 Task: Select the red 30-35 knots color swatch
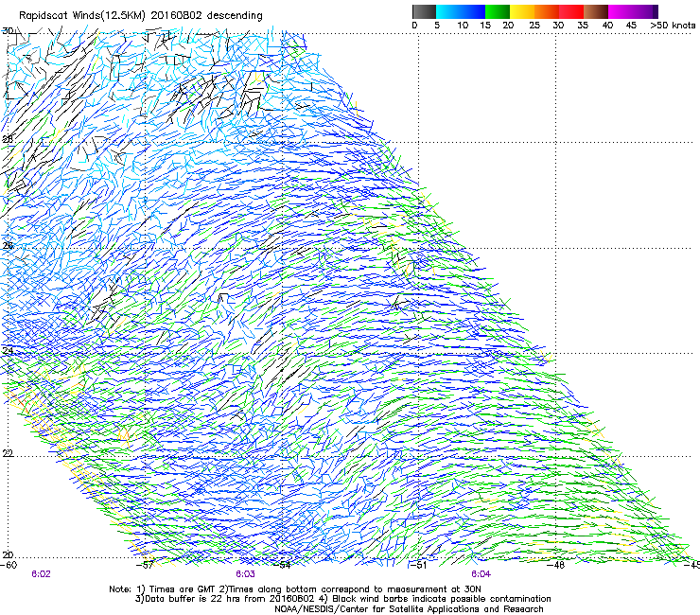(571, 11)
